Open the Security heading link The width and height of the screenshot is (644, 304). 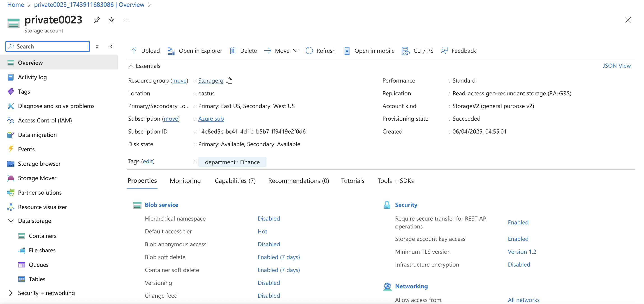click(406, 205)
